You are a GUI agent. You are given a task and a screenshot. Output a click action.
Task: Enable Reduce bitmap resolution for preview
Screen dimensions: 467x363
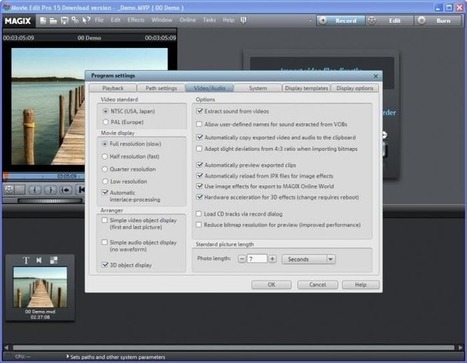(x=199, y=225)
